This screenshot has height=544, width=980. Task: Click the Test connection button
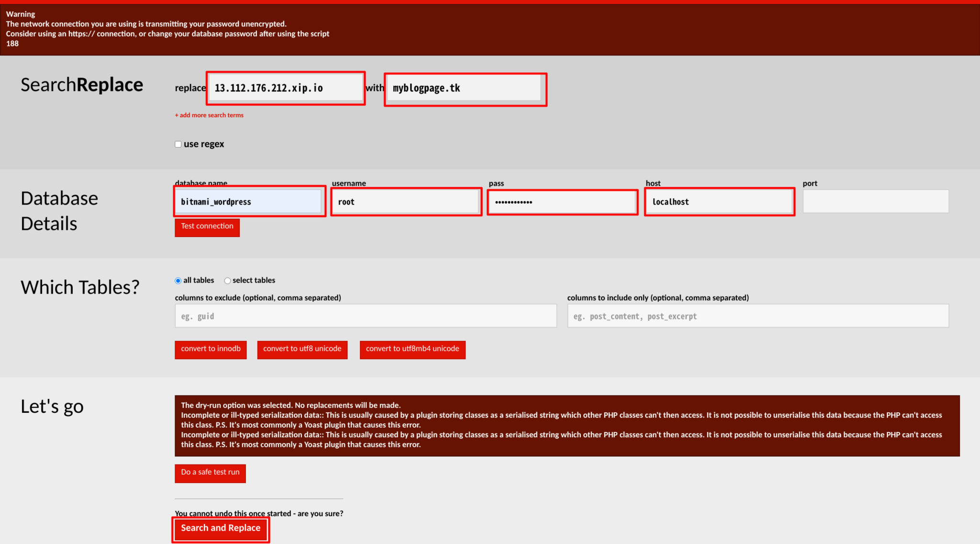pos(207,227)
